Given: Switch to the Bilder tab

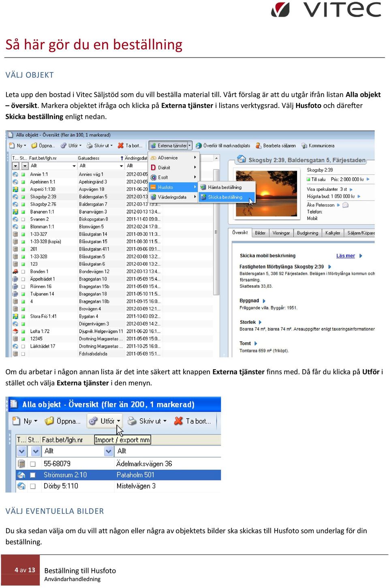Looking at the screenshot, I should point(260,233).
